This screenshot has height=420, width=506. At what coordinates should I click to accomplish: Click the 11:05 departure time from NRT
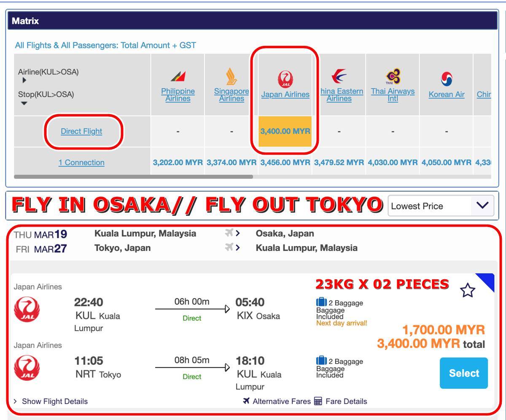(89, 361)
